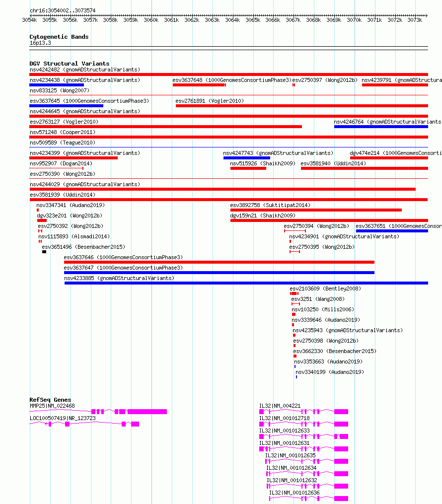Open dgv474e214 1000Genomes variant
This screenshot has width=442, height=504.
point(396,153)
